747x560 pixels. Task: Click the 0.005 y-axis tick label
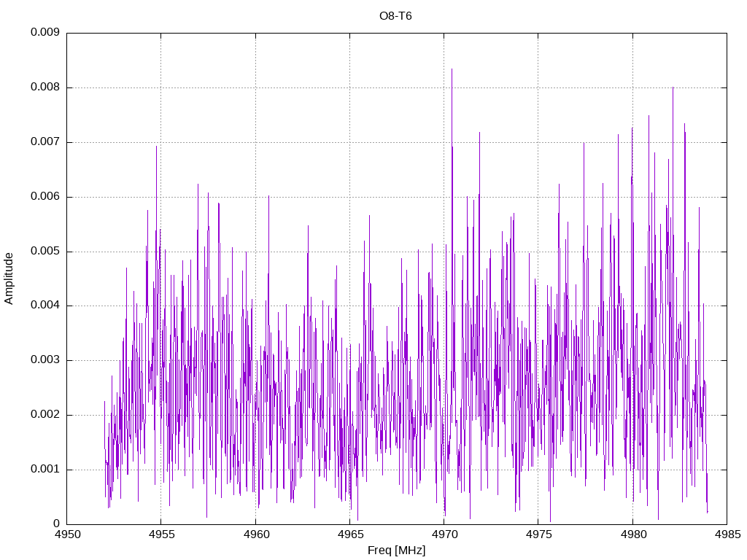pos(45,252)
